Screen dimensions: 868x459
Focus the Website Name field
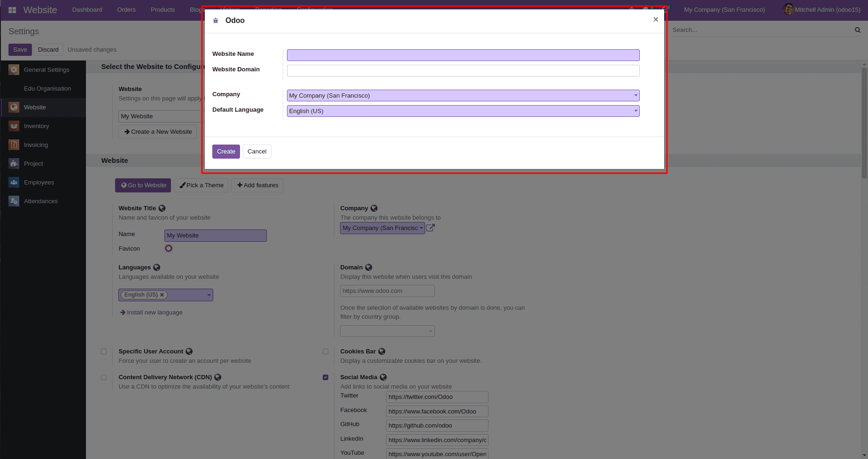coord(463,55)
